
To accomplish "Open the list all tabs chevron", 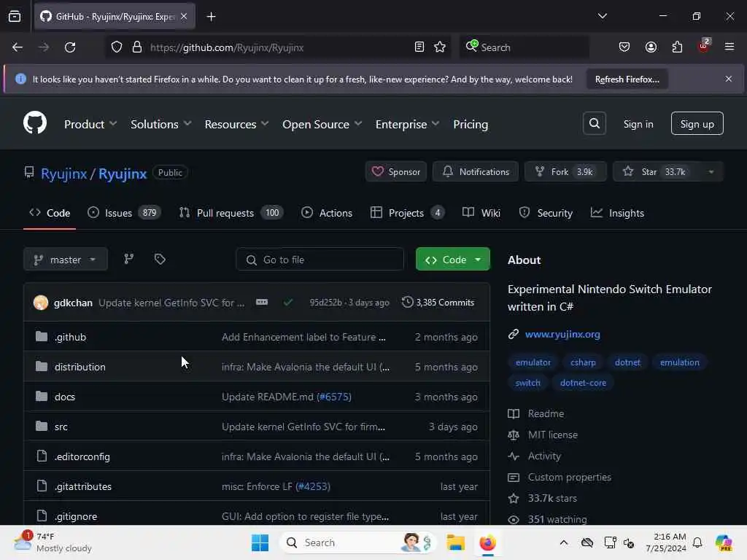I will 602,16.
